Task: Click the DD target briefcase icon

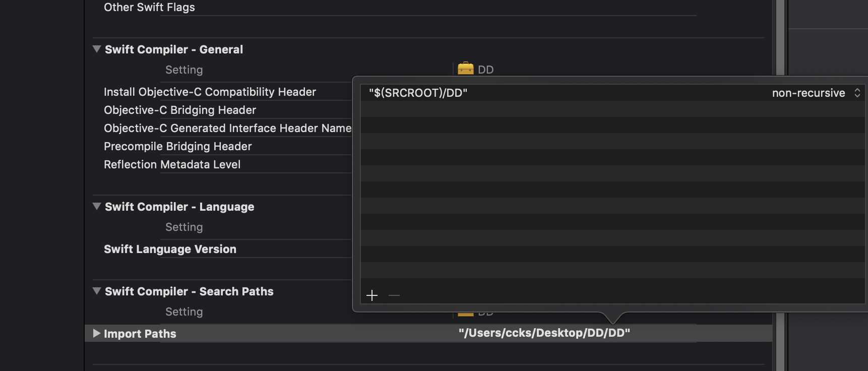Action: (x=466, y=69)
